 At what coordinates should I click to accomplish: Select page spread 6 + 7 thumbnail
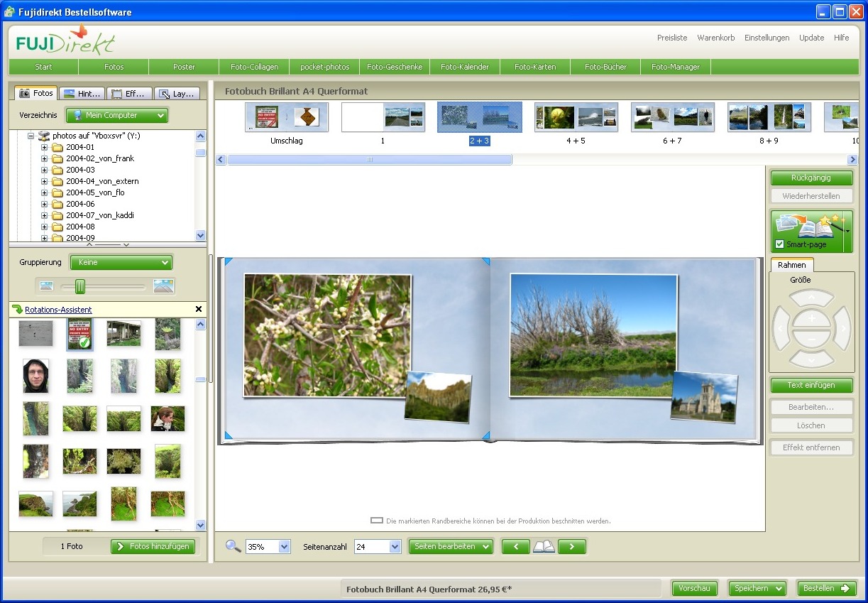672,117
